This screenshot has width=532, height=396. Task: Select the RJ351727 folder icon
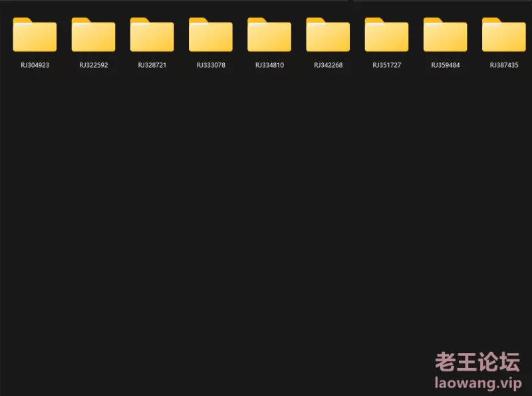pos(387,35)
